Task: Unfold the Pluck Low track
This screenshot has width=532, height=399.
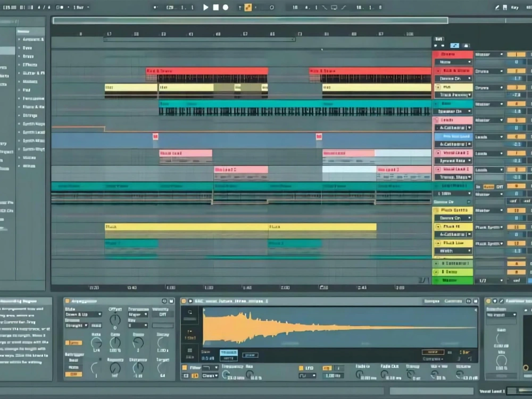Action: (438, 243)
